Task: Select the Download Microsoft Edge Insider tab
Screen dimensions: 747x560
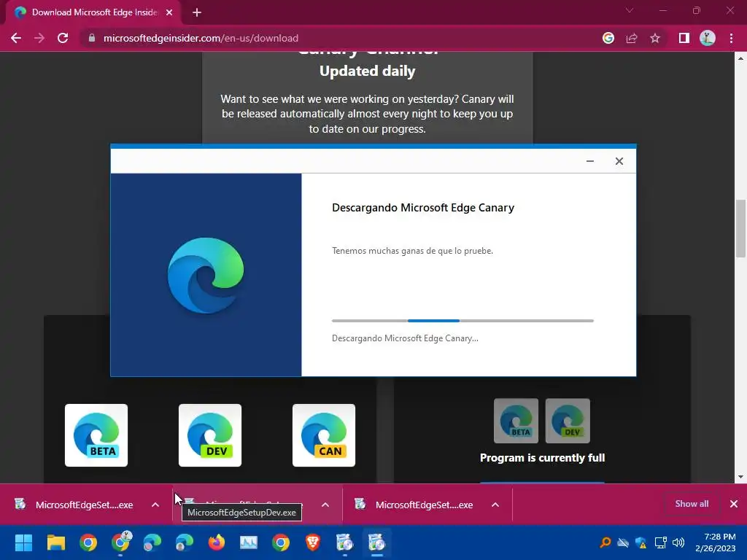Action: click(x=93, y=12)
